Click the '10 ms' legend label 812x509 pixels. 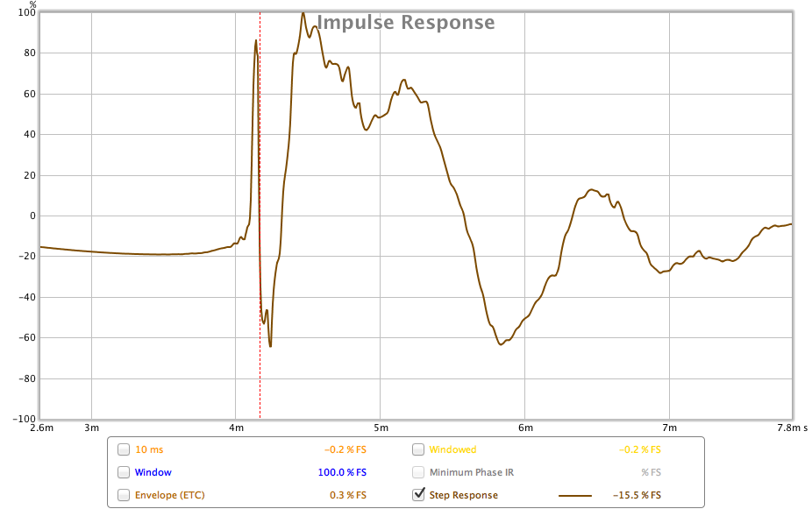click(x=149, y=449)
